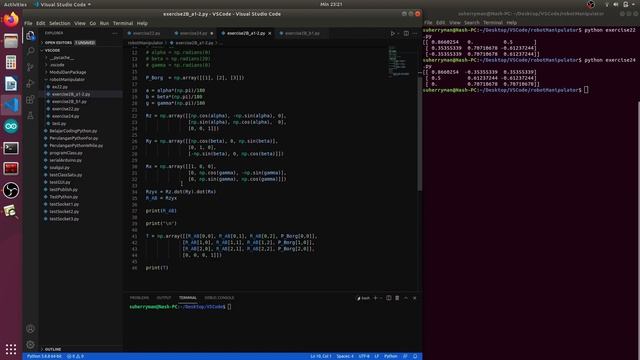This screenshot has width=640, height=360.
Task: Open the feedback icon in the status bar
Action: 405,356
